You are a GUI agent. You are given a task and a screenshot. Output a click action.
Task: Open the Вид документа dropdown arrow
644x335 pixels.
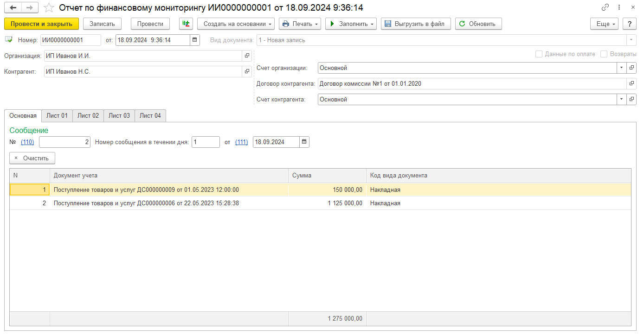click(x=631, y=40)
